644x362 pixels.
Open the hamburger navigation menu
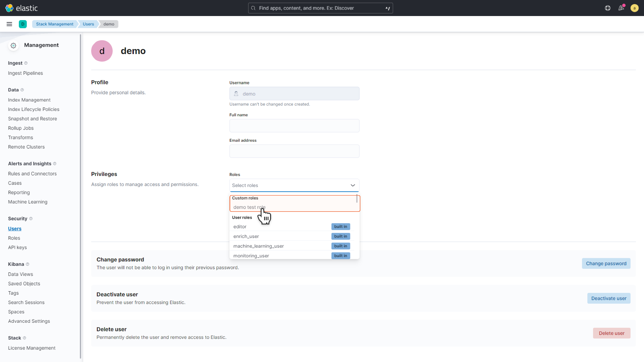[9, 24]
